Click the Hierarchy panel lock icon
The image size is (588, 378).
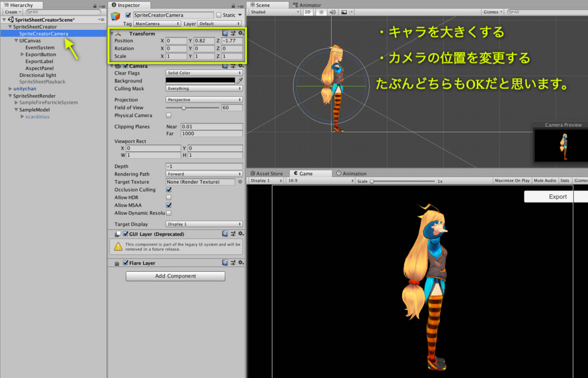(95, 6)
